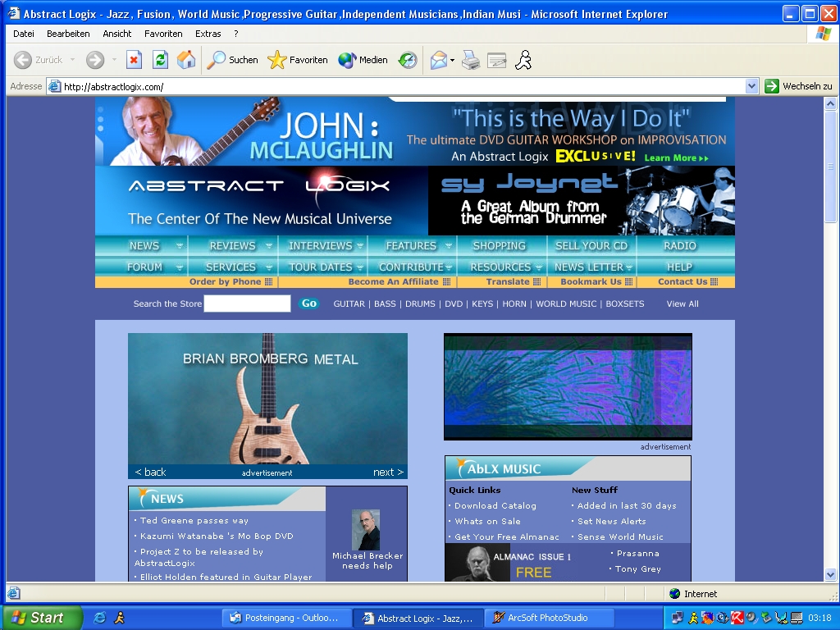Print the page using printer icon
The width and height of the screenshot is (840, 630).
tap(471, 60)
